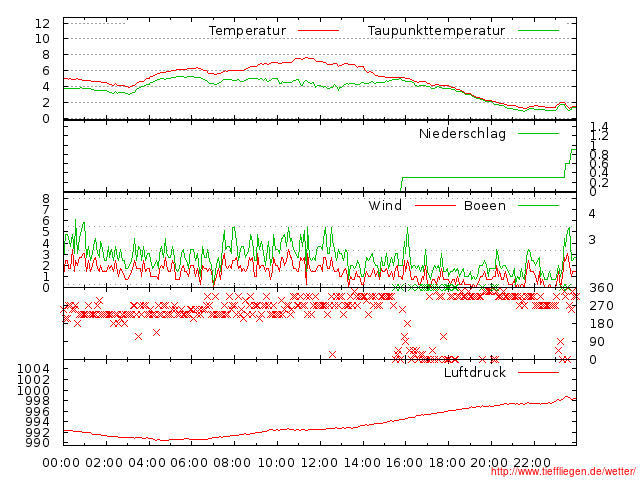Click the Wind legend label

pos(385,205)
